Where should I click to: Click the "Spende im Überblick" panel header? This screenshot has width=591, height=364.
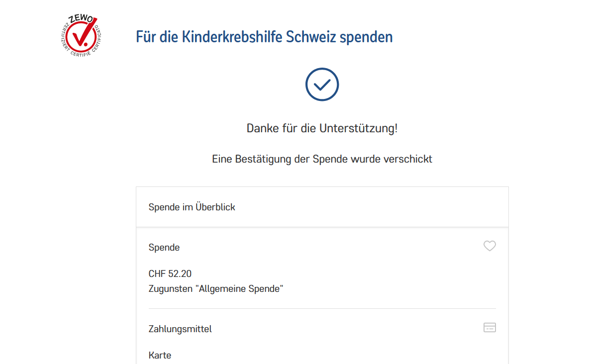click(x=192, y=207)
